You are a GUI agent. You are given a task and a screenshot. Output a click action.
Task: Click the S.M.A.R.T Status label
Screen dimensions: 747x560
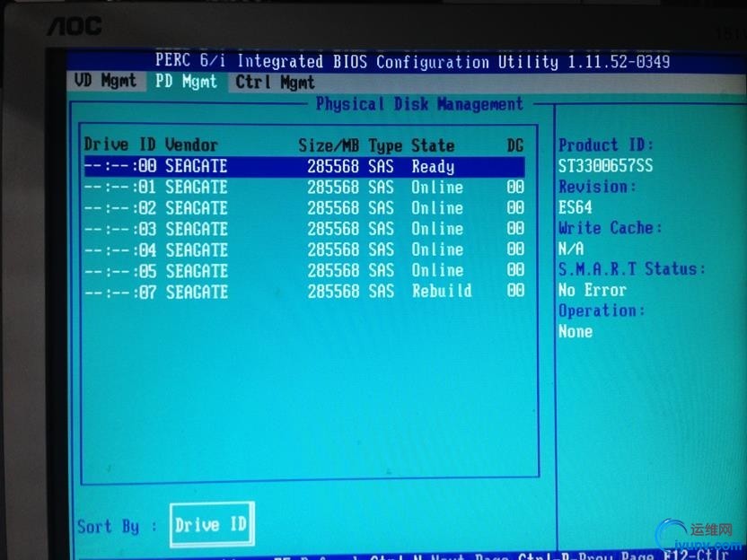tap(632, 269)
